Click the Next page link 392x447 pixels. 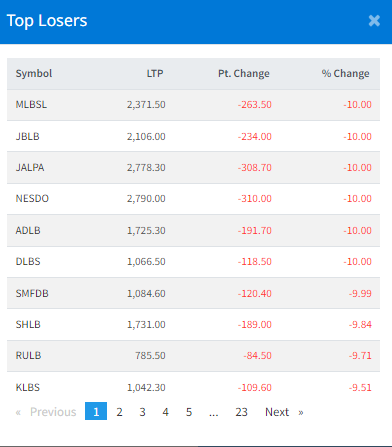(284, 412)
